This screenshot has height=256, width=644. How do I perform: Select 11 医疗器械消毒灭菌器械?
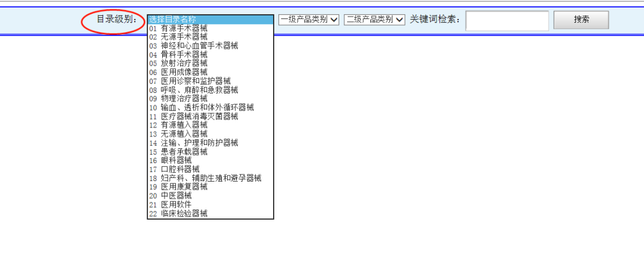(x=210, y=117)
